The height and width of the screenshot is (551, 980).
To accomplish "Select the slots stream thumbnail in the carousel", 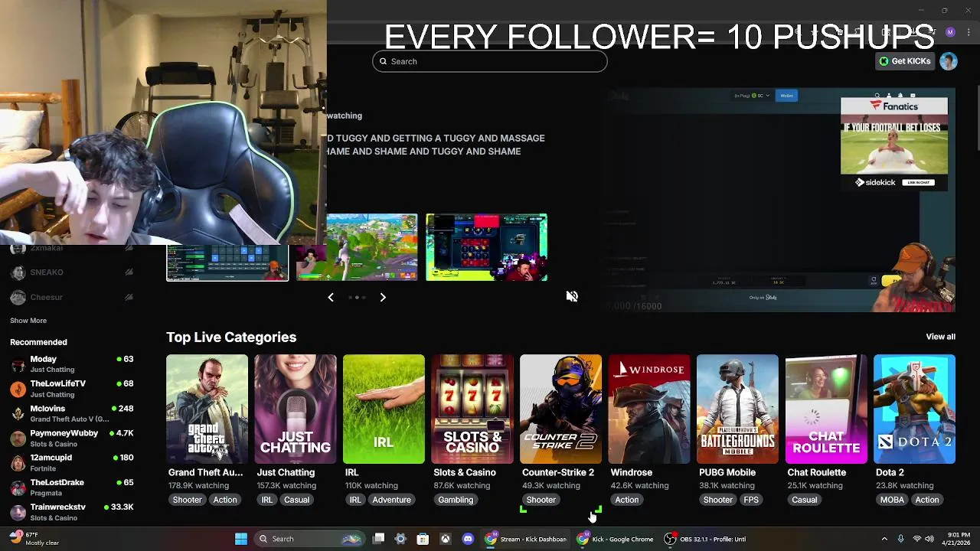I will point(486,247).
